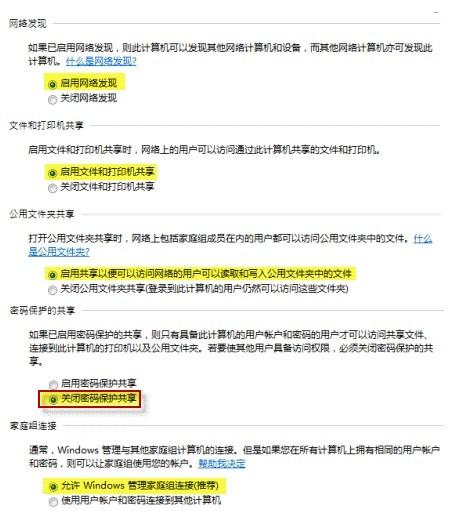The height and width of the screenshot is (511, 449).
Task: Click the 网络发现 section heading
Action: [x=27, y=23]
